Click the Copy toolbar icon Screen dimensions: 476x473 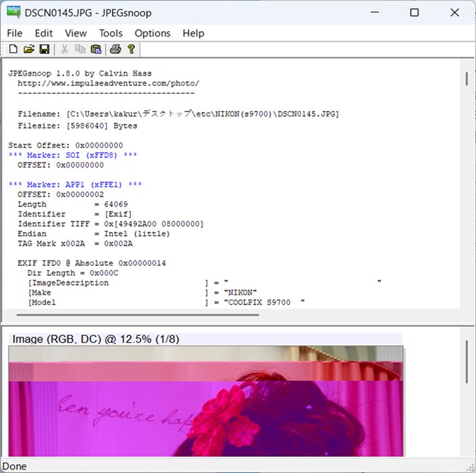[80, 49]
